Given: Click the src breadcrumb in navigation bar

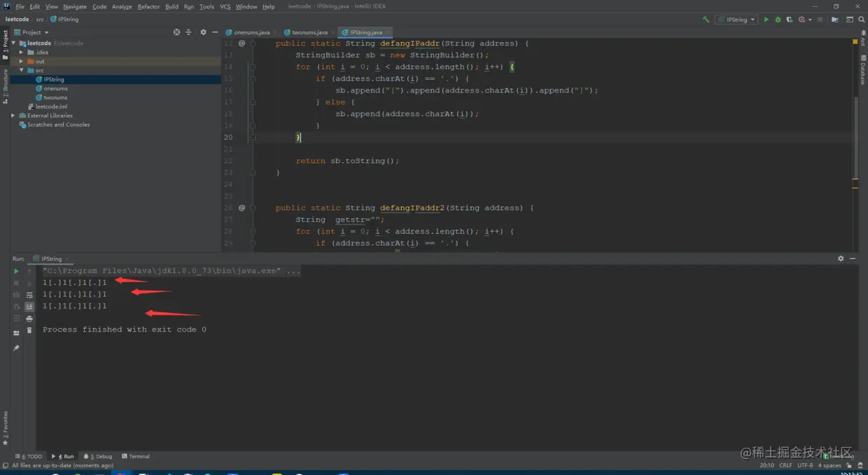Looking at the screenshot, I should [x=39, y=20].
